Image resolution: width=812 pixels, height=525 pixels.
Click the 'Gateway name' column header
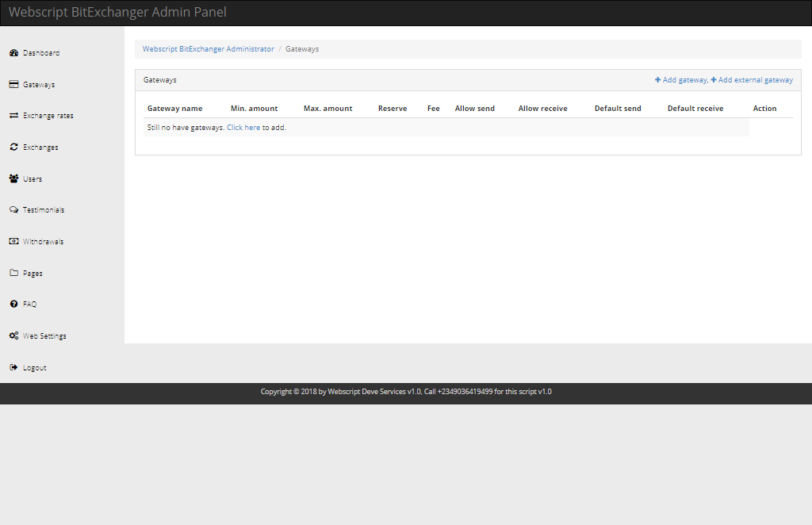coord(174,108)
